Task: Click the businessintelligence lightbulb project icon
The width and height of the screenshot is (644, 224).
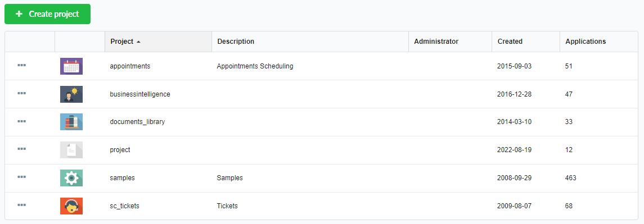Action: click(71, 94)
